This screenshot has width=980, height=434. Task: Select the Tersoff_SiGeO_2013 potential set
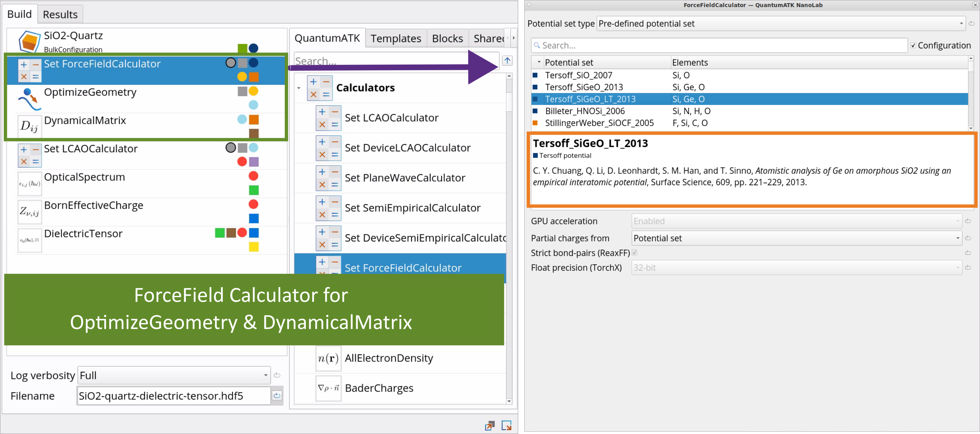click(749, 87)
